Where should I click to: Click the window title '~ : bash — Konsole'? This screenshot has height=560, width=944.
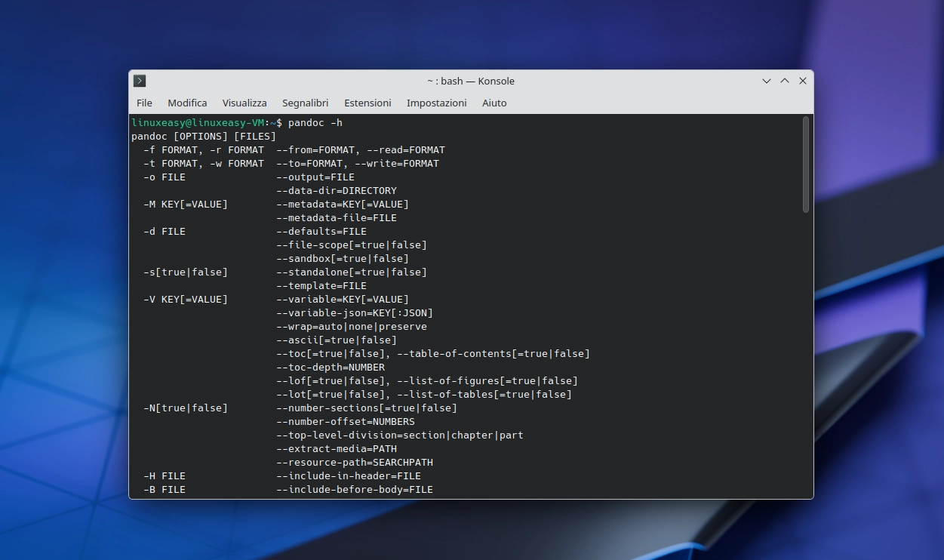tap(471, 81)
